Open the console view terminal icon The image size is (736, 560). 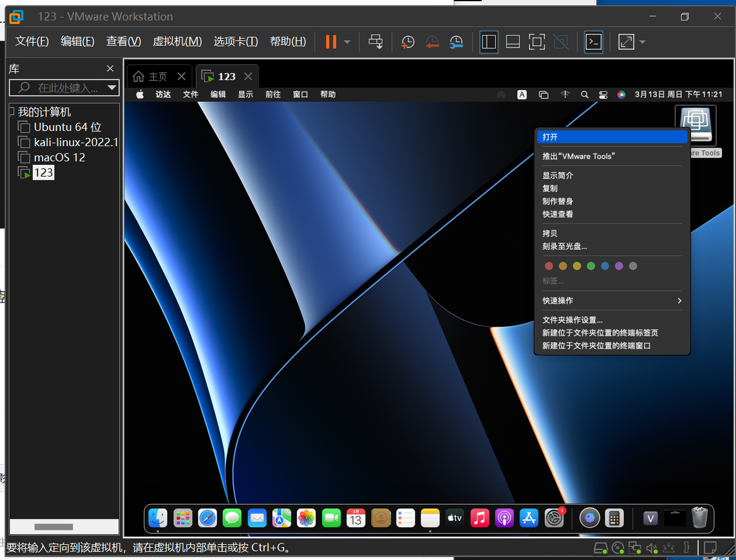[593, 42]
